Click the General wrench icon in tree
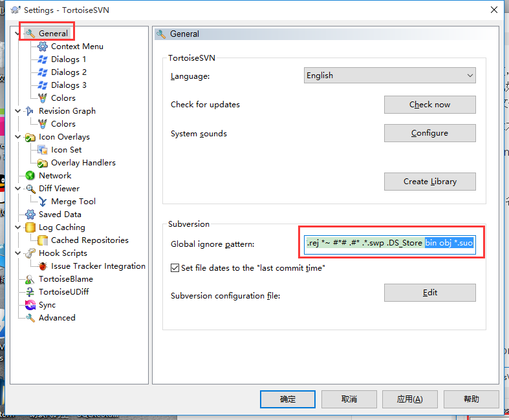 [x=30, y=34]
